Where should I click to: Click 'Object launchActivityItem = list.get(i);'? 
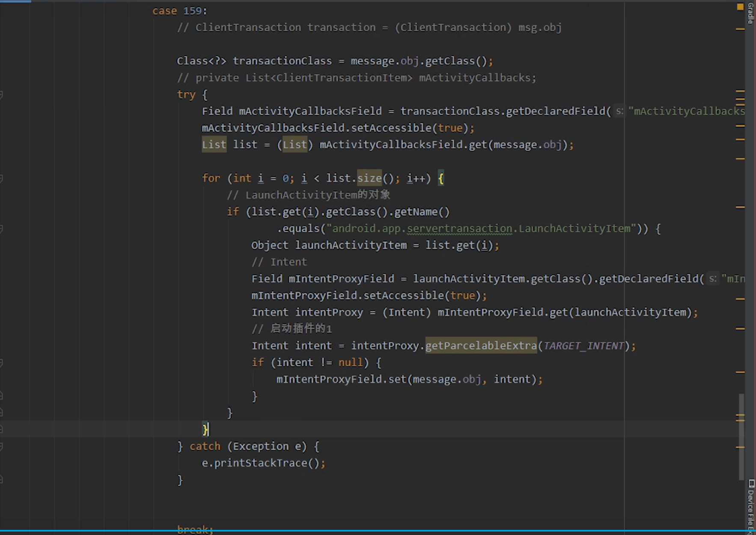coord(375,245)
